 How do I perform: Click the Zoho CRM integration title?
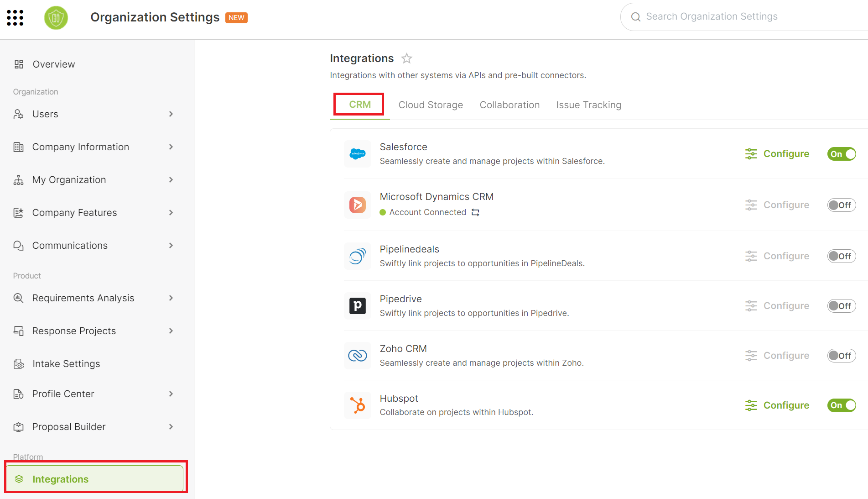click(x=403, y=349)
